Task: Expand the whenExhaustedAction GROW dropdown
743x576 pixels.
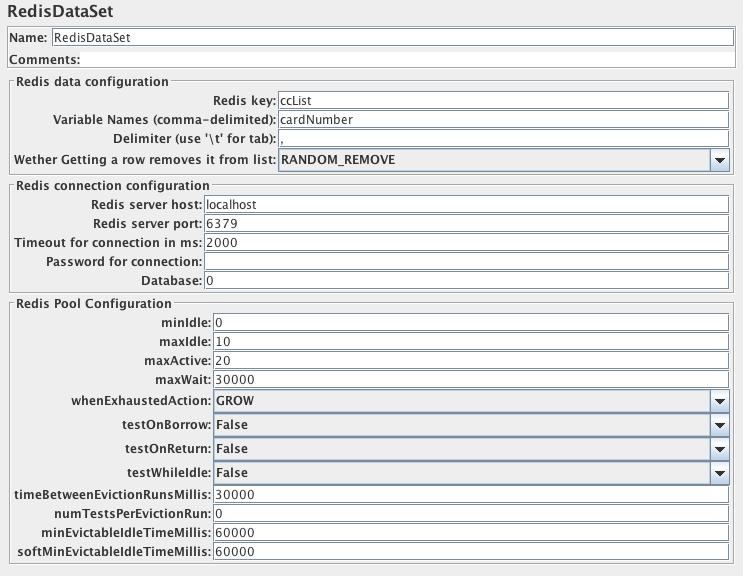Action: pos(718,400)
